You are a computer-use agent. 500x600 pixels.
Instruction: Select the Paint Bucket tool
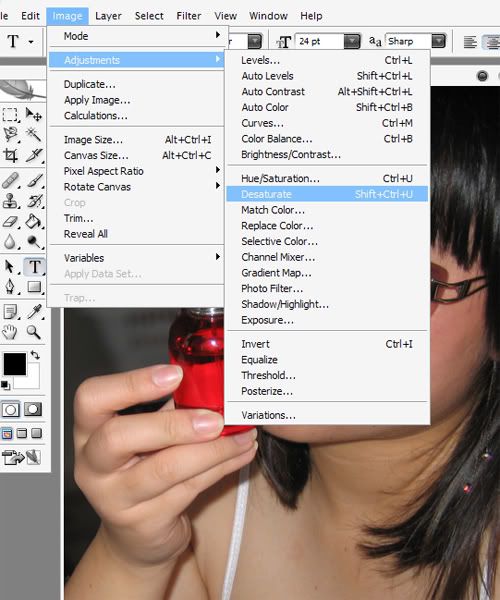[x=34, y=221]
